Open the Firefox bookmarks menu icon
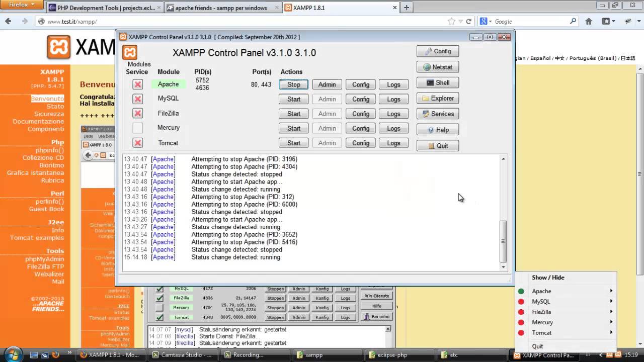The height and width of the screenshot is (362, 644). pos(608,22)
